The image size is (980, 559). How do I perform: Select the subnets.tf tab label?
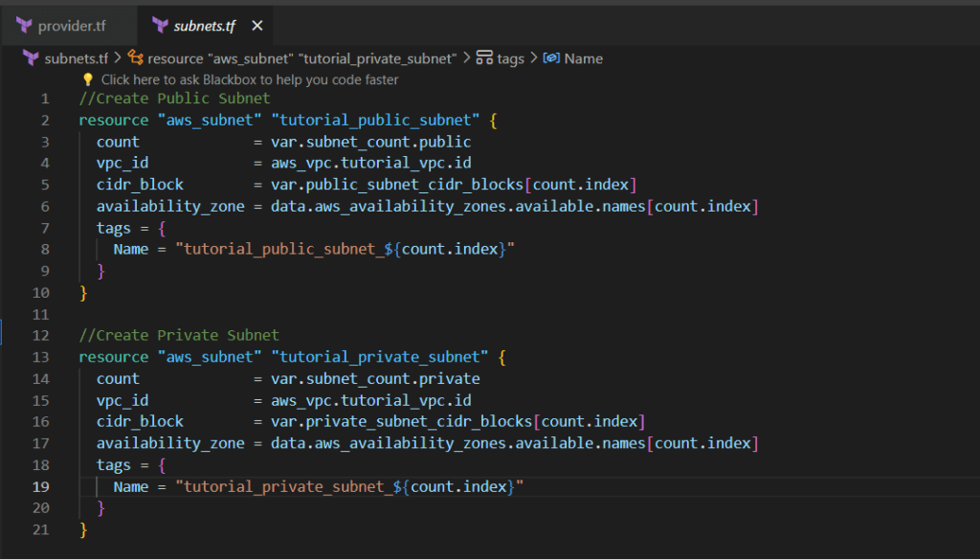click(x=204, y=26)
